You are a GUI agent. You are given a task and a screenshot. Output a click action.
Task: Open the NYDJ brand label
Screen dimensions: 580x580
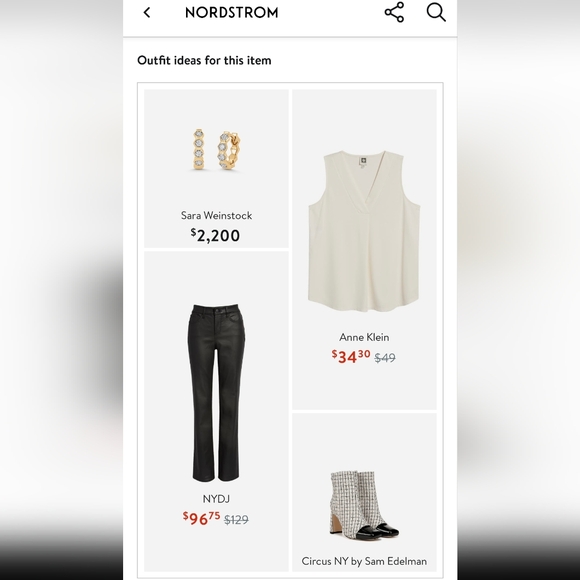click(x=216, y=499)
